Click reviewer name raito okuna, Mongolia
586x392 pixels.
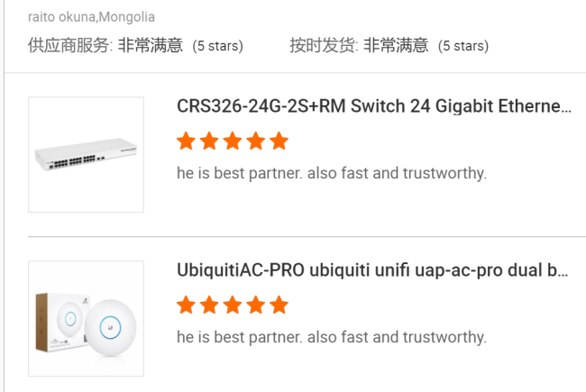(x=91, y=17)
